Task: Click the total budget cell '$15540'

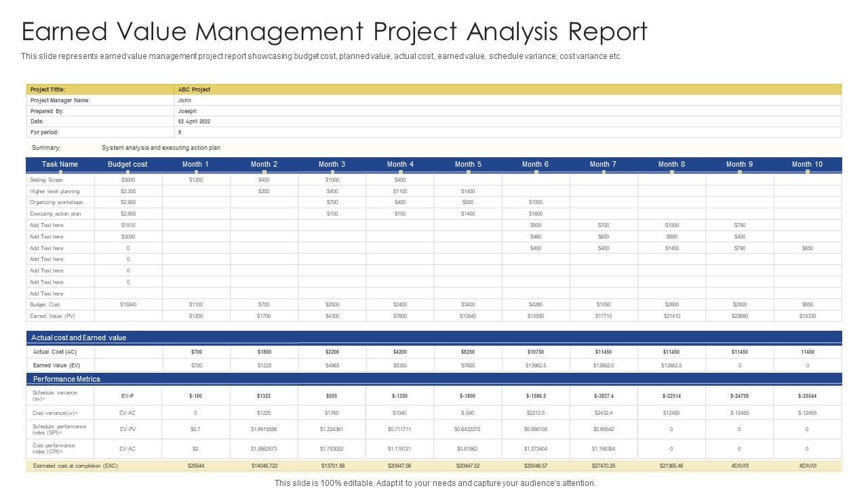Action: tap(128, 304)
